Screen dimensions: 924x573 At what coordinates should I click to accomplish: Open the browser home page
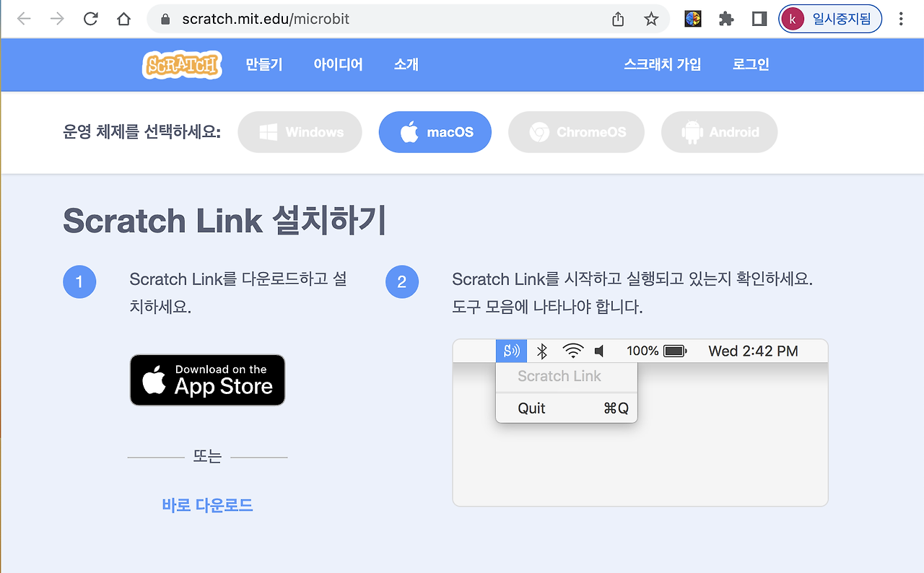coord(123,19)
